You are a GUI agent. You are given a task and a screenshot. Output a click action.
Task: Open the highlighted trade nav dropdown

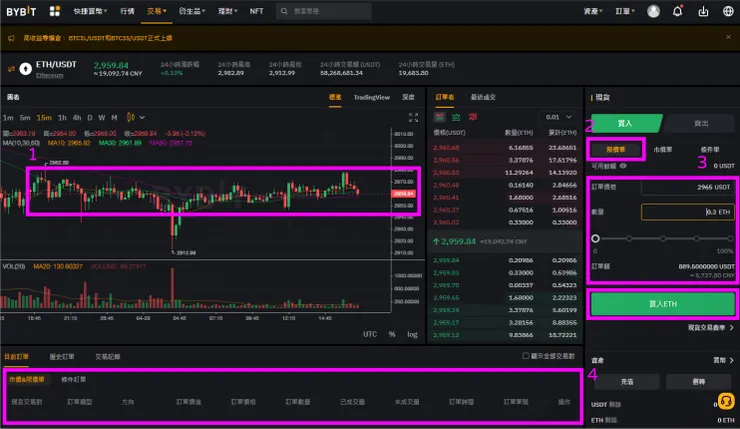[157, 11]
